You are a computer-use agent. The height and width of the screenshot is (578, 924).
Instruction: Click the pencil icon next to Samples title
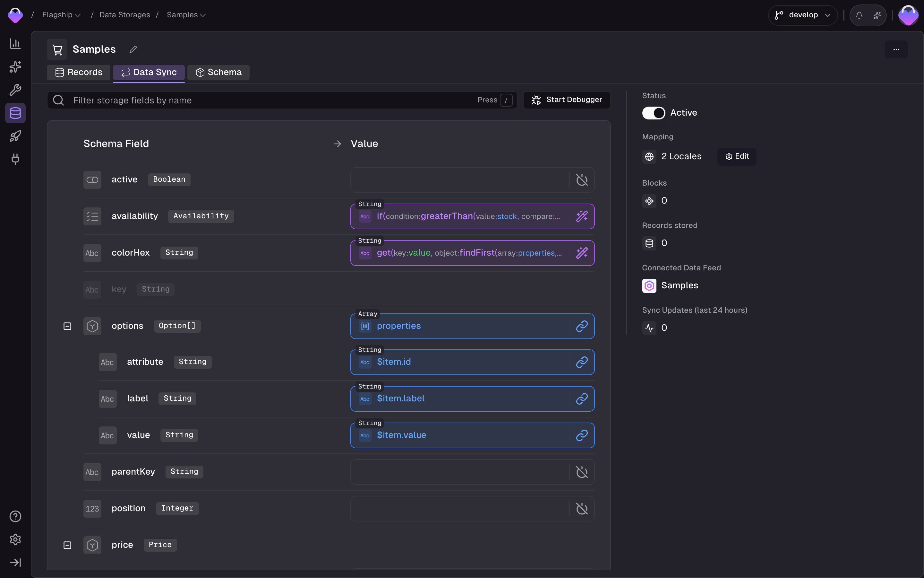pyautogui.click(x=133, y=49)
